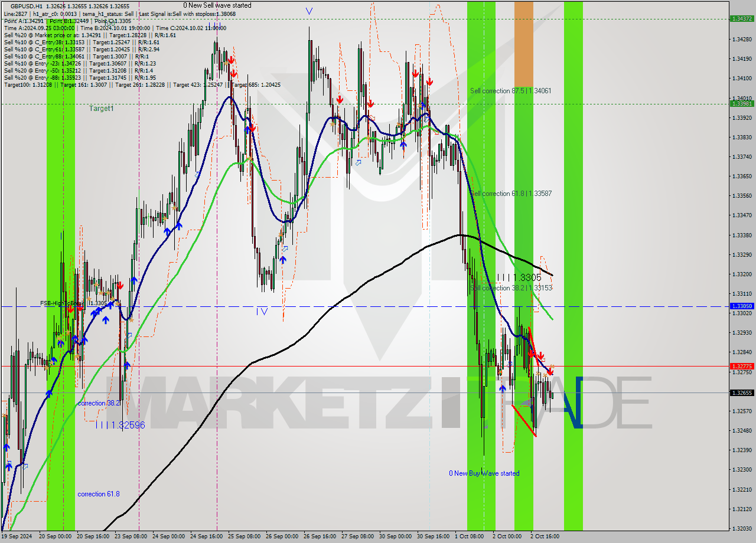This screenshot has width=756, height=543.
Task: Select the '| | | 1.32596' blue text
Action: click(x=120, y=425)
